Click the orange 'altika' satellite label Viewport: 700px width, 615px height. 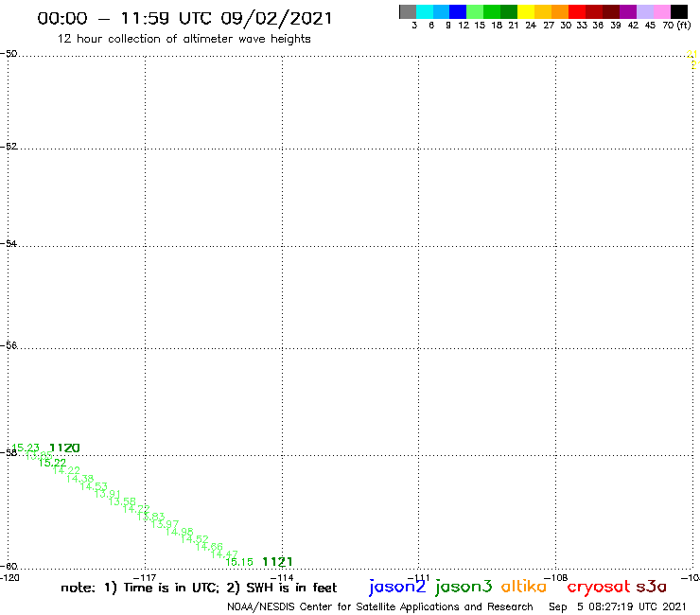tap(524, 586)
